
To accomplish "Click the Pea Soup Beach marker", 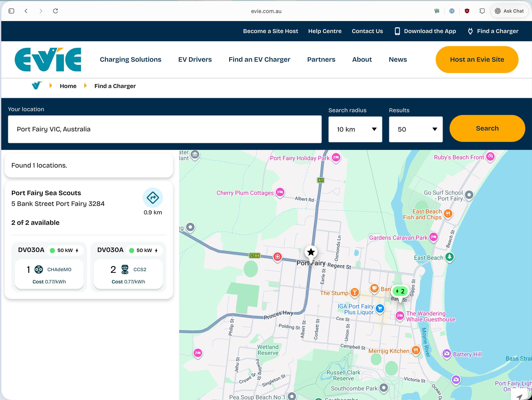I will 292,396.
